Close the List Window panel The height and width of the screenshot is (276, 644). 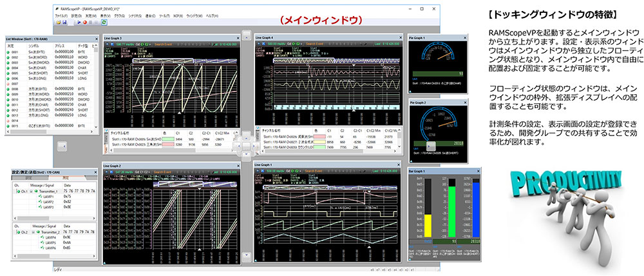coord(97,38)
